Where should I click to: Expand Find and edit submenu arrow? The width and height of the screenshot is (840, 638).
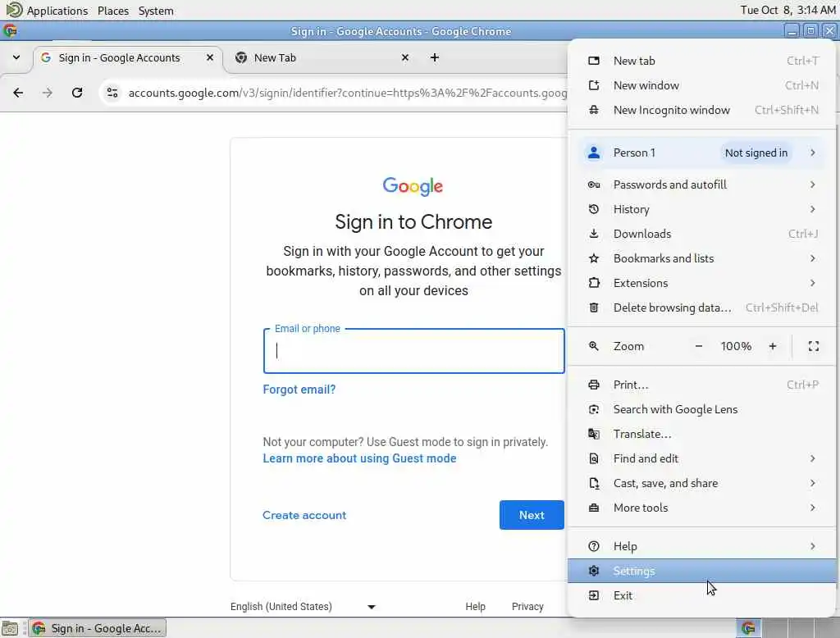(813, 458)
